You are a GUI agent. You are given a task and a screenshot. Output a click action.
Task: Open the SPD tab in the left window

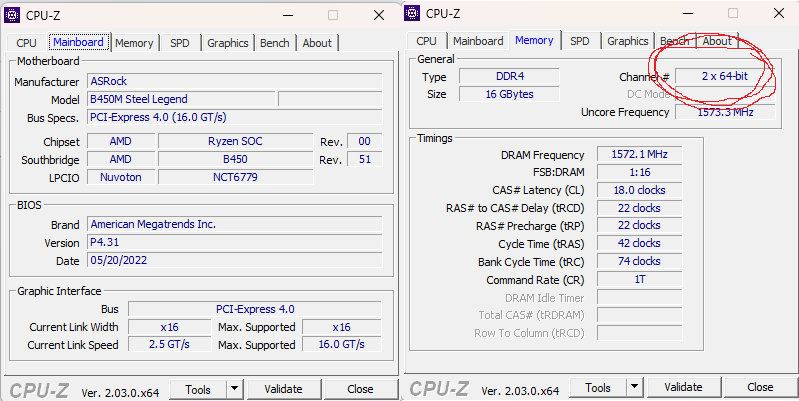coord(179,43)
